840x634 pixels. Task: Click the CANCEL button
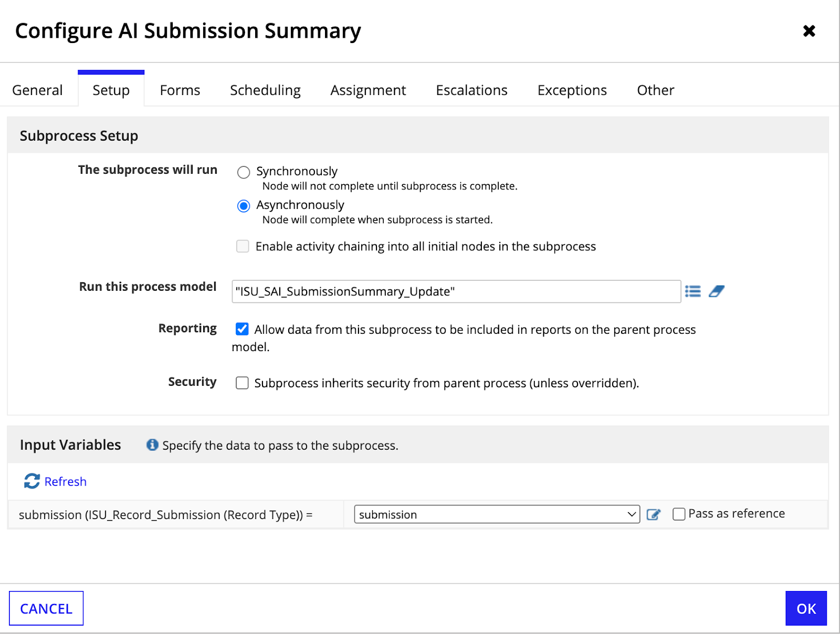(x=46, y=608)
